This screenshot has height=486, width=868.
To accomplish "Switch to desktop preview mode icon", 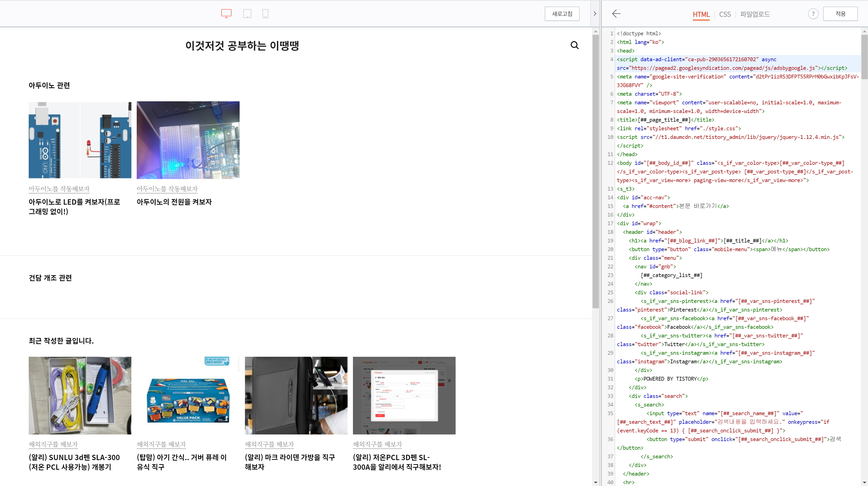I will [x=226, y=13].
